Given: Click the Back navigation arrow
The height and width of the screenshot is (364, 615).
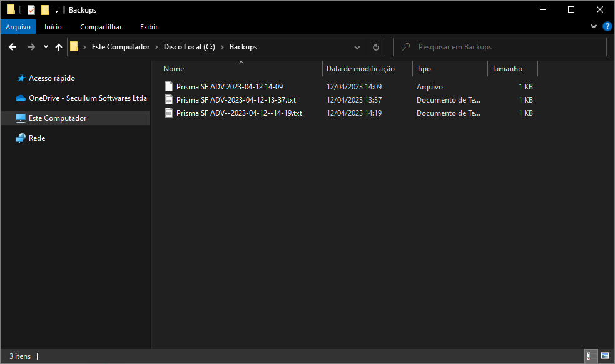Looking at the screenshot, I should 13,47.
